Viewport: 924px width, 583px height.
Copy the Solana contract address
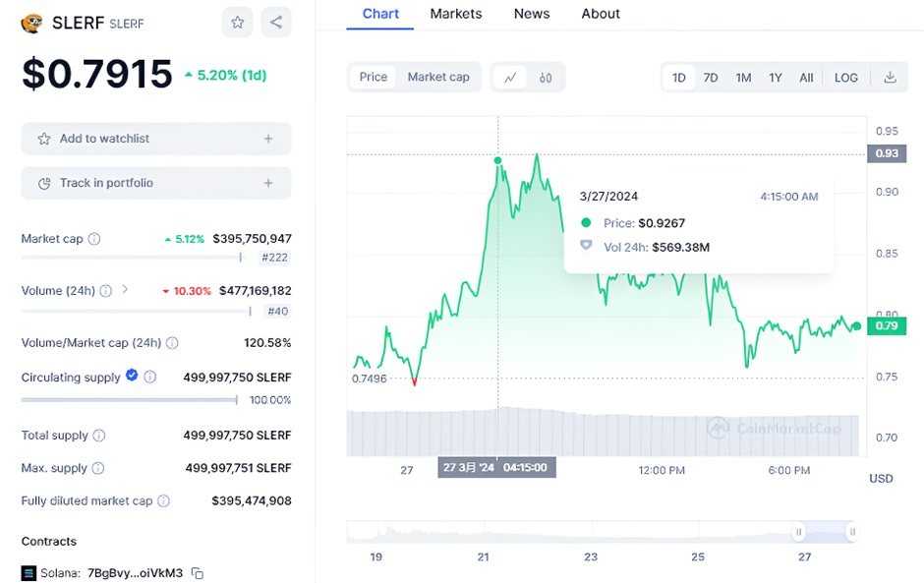tap(198, 573)
